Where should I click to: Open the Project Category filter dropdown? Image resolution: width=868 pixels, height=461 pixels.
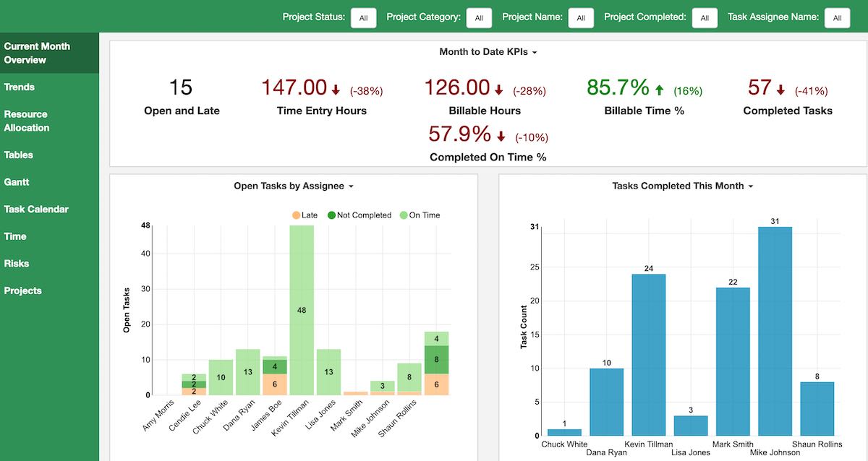coord(479,17)
